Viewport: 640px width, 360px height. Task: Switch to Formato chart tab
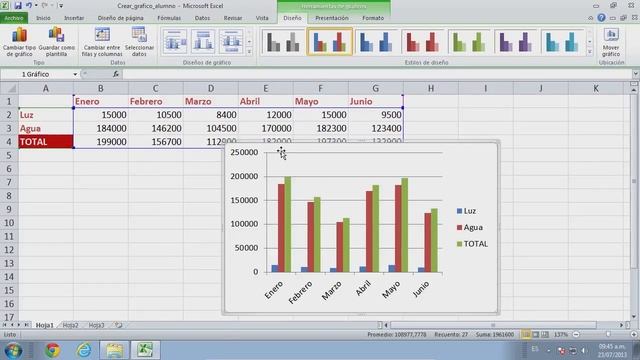373,18
